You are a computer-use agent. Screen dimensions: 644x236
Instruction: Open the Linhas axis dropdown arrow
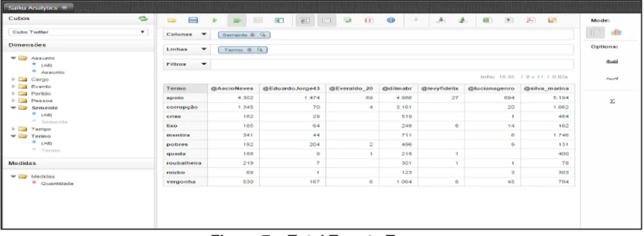(x=203, y=50)
